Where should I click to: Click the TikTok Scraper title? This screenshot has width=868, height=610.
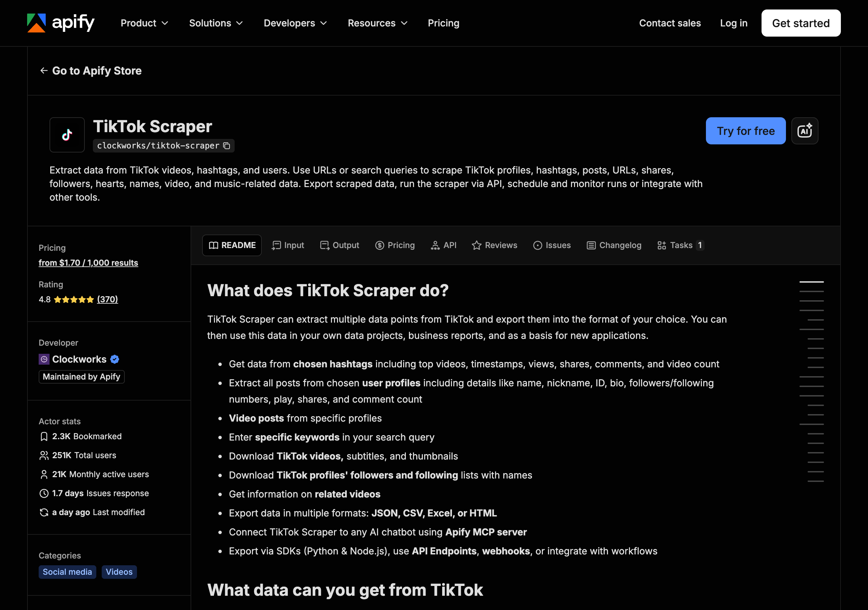(x=152, y=127)
